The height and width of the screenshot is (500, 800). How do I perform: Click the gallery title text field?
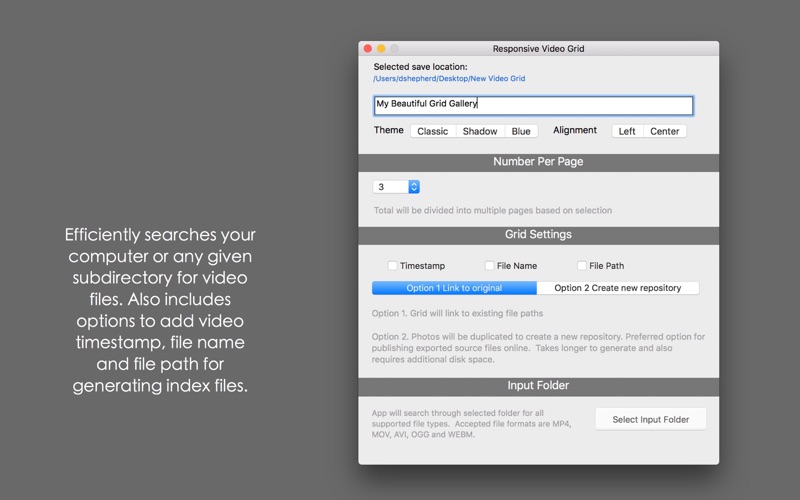click(x=533, y=105)
